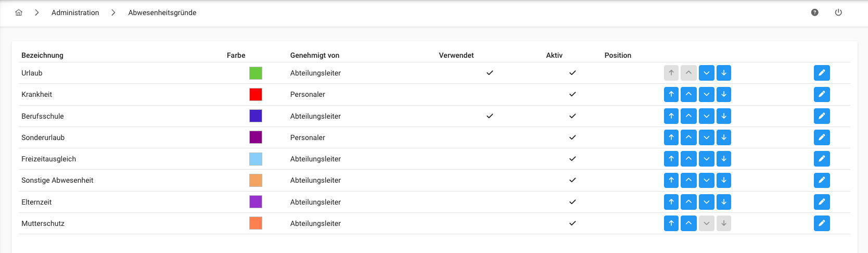The height and width of the screenshot is (253, 868).
Task: Select the Abwesenheitsgründe breadcrumb item
Action: [x=162, y=12]
